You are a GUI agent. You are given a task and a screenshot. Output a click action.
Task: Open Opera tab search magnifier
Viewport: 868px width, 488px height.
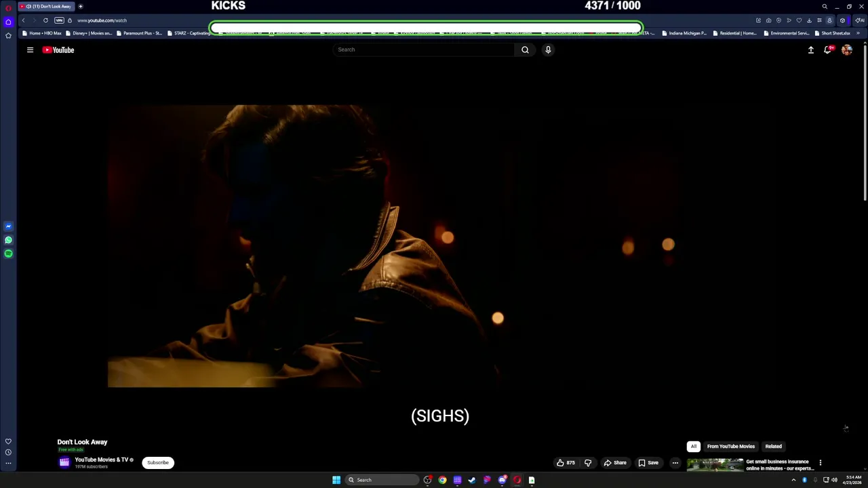[825, 6]
